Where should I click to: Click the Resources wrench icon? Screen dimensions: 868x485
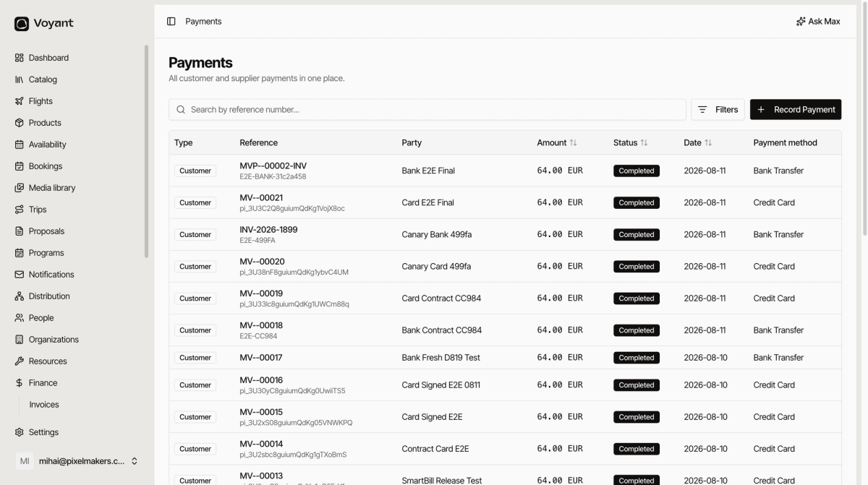20,361
